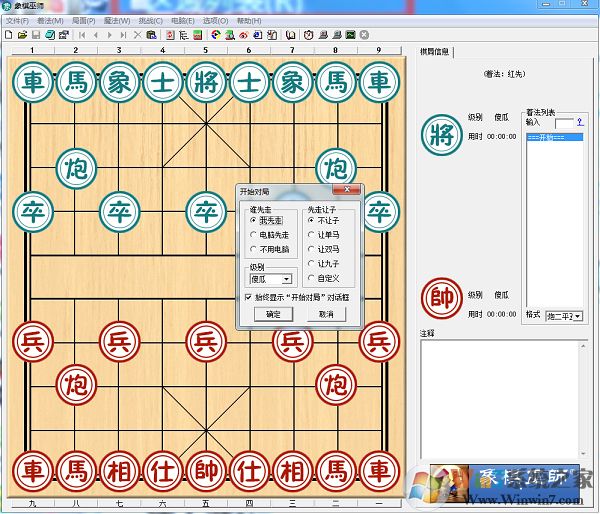This screenshot has height=514, width=600.
Task: Click the blue ? link beside 输入
Action: coord(580,122)
